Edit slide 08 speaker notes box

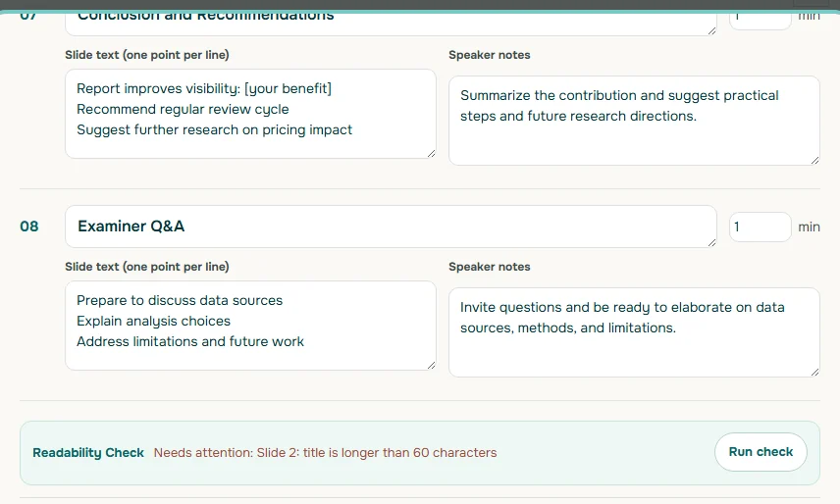[634, 332]
